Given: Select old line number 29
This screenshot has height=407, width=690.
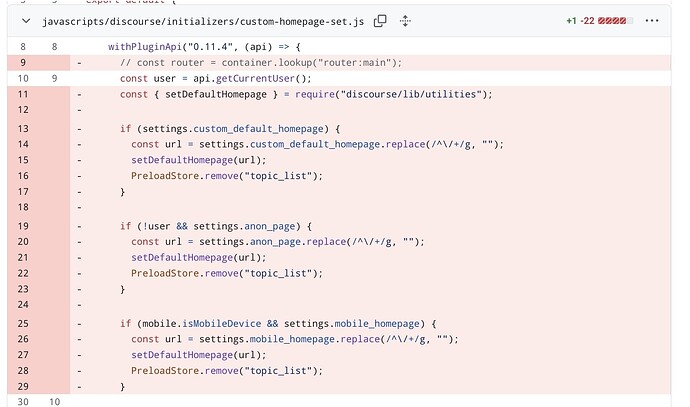Looking at the screenshot, I should [x=23, y=387].
